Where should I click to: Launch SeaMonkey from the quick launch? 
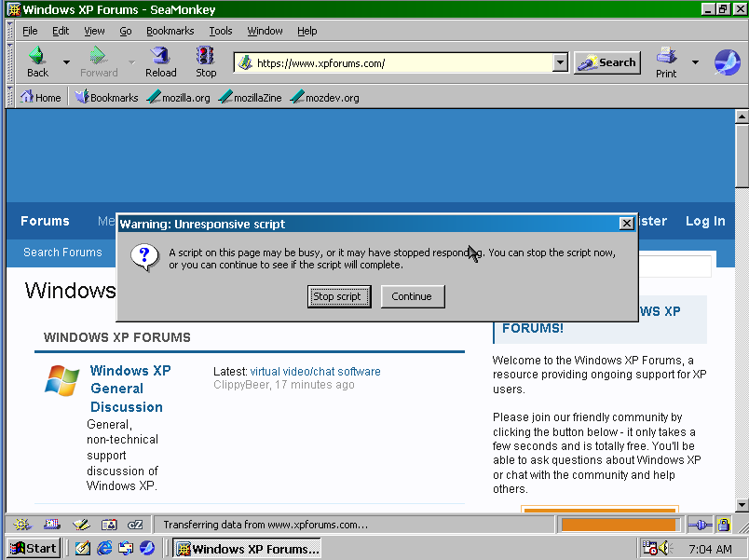pos(146,548)
